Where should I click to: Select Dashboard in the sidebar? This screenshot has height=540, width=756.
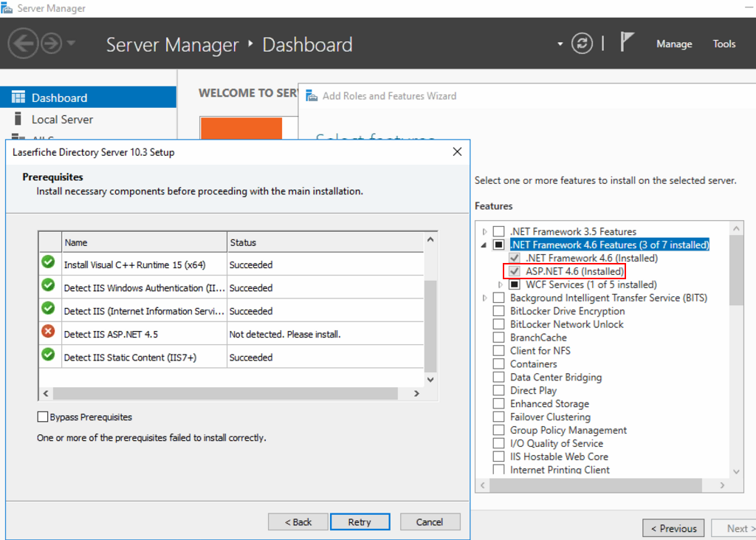[x=89, y=98]
